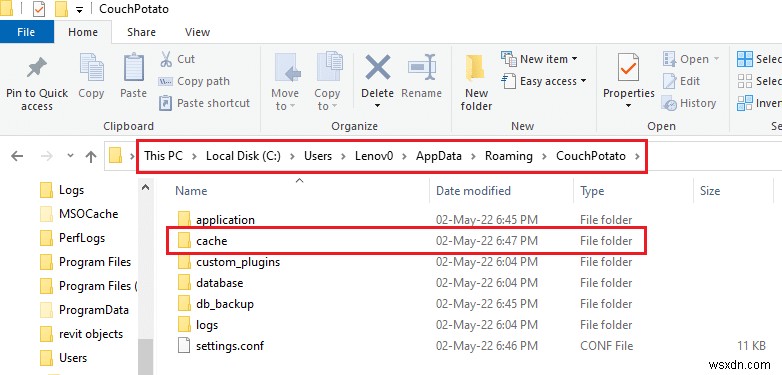Click Paste shortcut in the ribbon
Viewport: 782px width, 375px height.
coord(204,103)
